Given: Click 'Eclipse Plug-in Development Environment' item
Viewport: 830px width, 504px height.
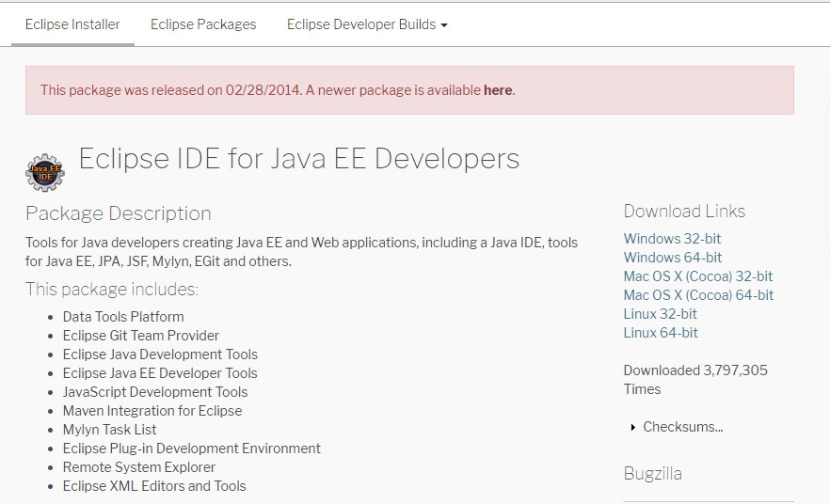Looking at the screenshot, I should 192,449.
